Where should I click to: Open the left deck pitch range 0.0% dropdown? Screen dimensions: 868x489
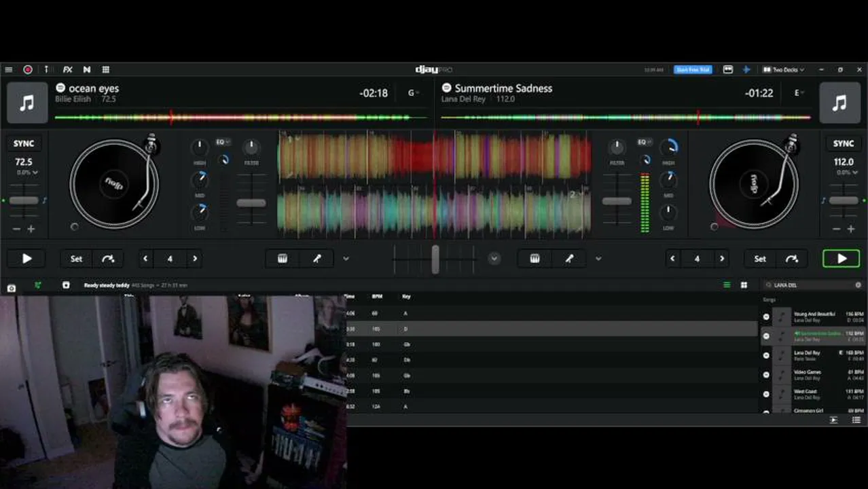coord(28,173)
